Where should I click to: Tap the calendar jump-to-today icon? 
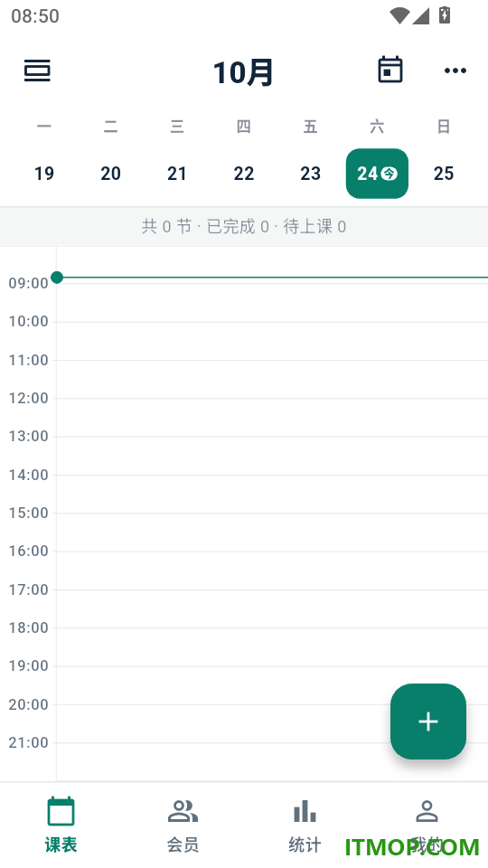pos(390,71)
